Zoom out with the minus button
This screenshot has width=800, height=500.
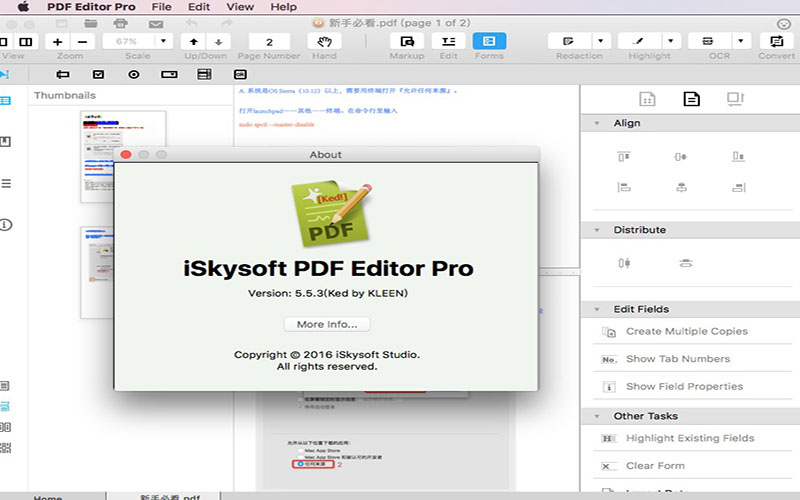(83, 42)
